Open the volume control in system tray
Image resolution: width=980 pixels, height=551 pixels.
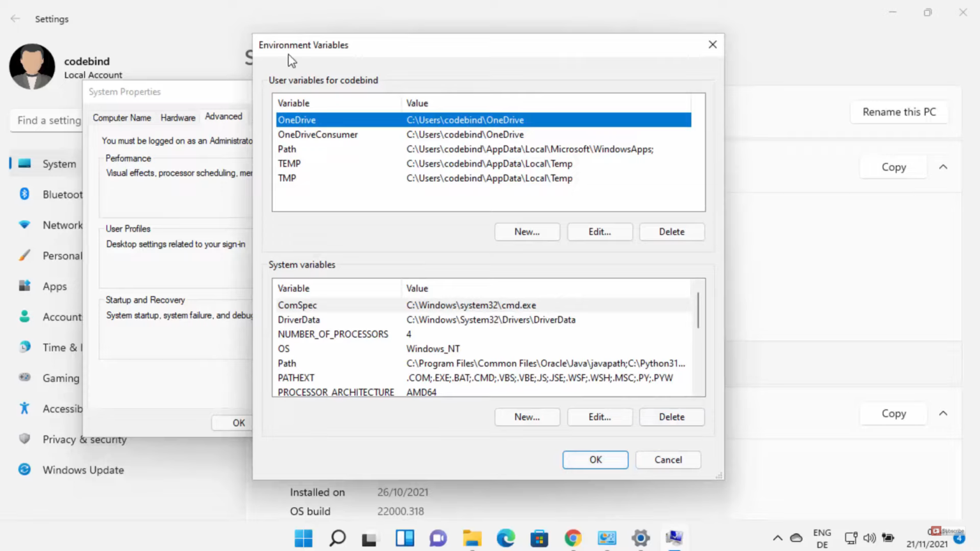[869, 538]
